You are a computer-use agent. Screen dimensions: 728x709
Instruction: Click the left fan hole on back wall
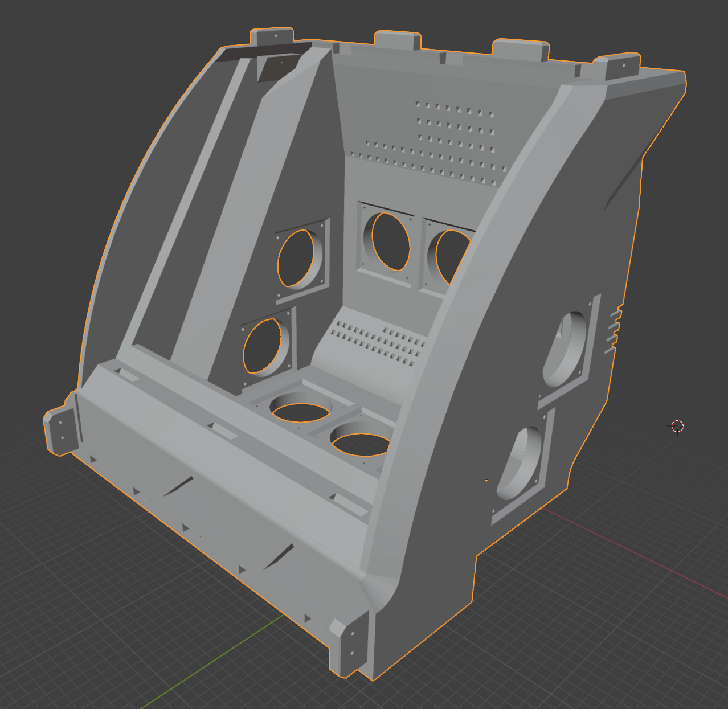[391, 241]
